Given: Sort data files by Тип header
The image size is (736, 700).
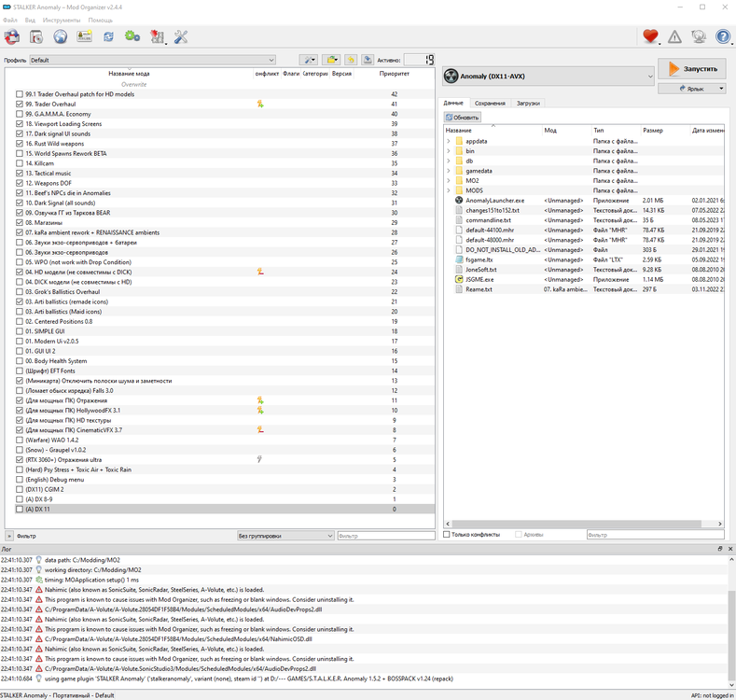Looking at the screenshot, I should (x=616, y=130).
